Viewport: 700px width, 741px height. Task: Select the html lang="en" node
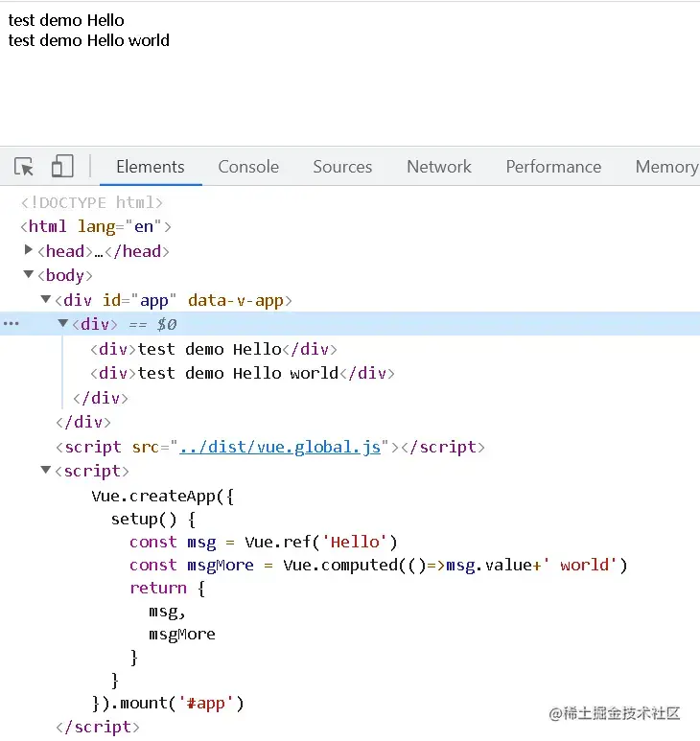click(x=96, y=227)
